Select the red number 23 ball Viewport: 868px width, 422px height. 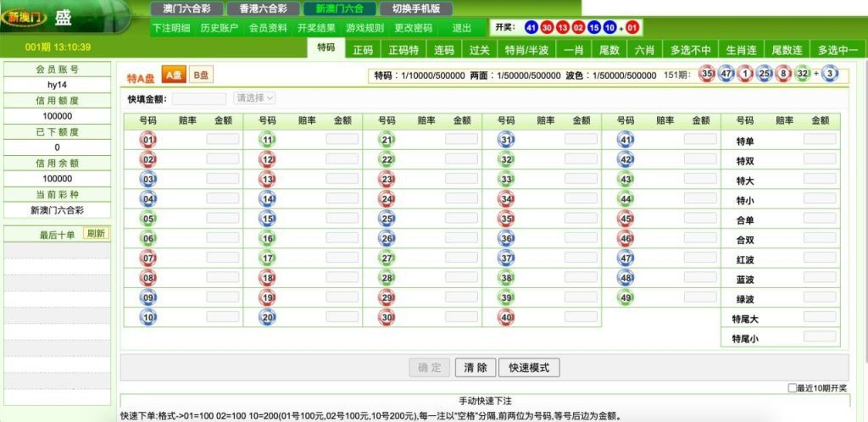click(x=387, y=180)
